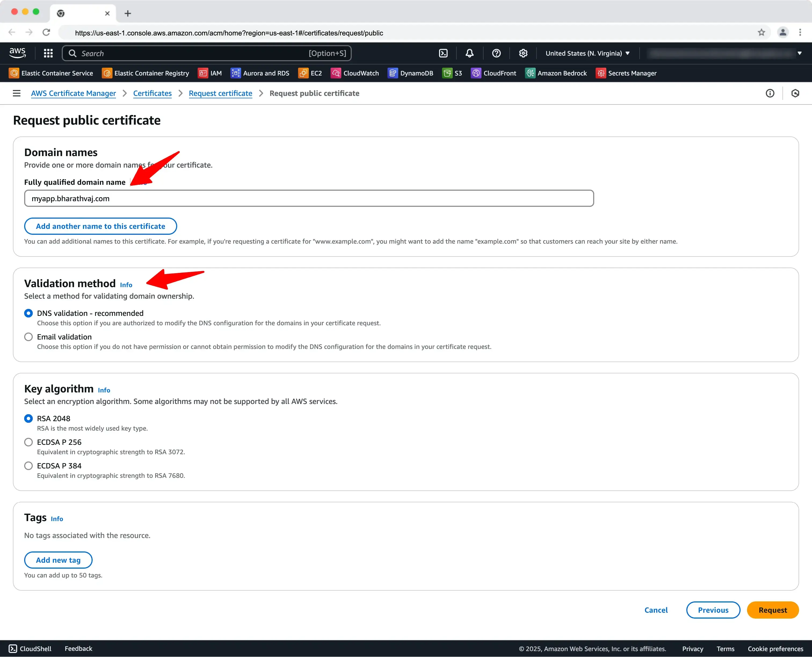Screen dimensions: 812x657
Task: Go back in browser history
Action: click(x=12, y=33)
